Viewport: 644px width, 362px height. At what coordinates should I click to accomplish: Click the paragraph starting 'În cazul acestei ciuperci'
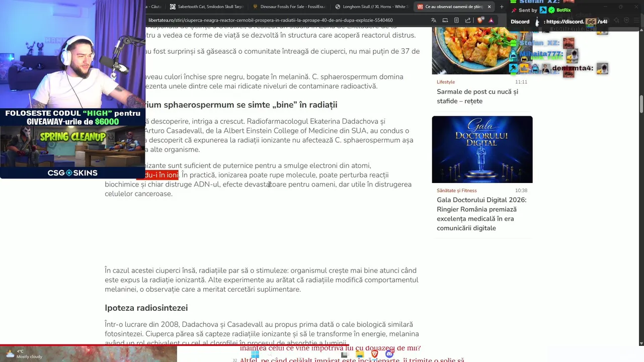pos(262,280)
